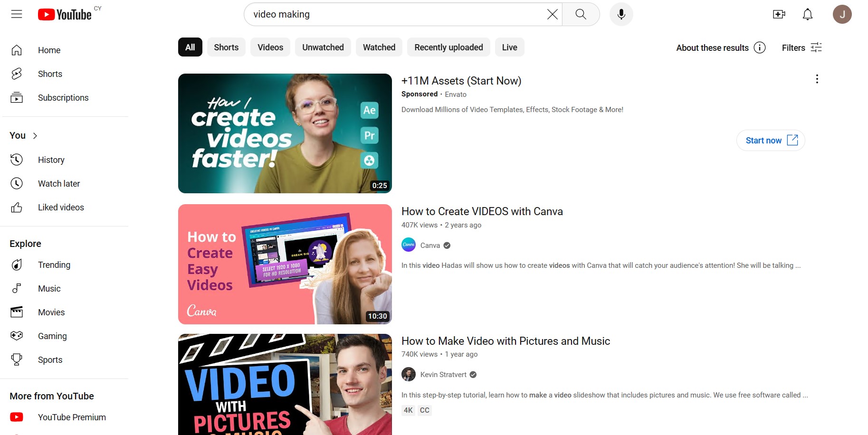868x435 pixels.
Task: Open the hamburger guide menu
Action: [17, 14]
